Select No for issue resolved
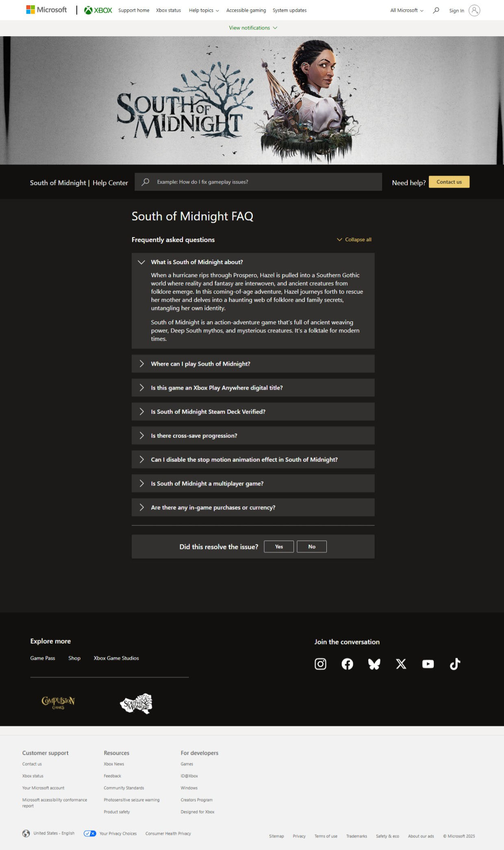This screenshot has height=850, width=504. coord(312,547)
